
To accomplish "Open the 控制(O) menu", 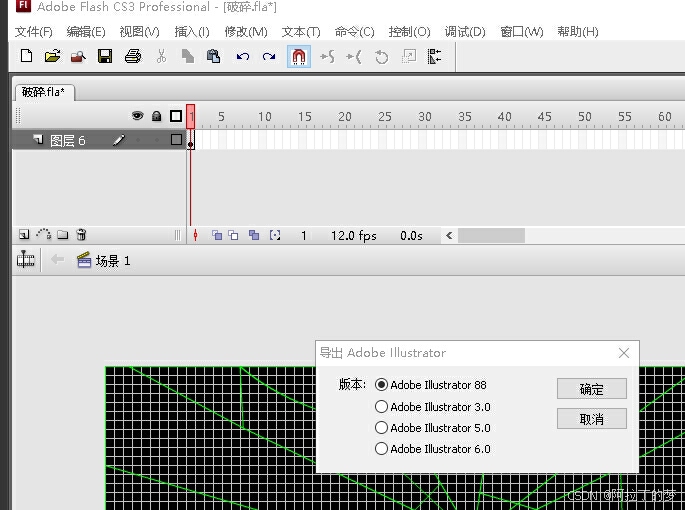I will (x=409, y=32).
